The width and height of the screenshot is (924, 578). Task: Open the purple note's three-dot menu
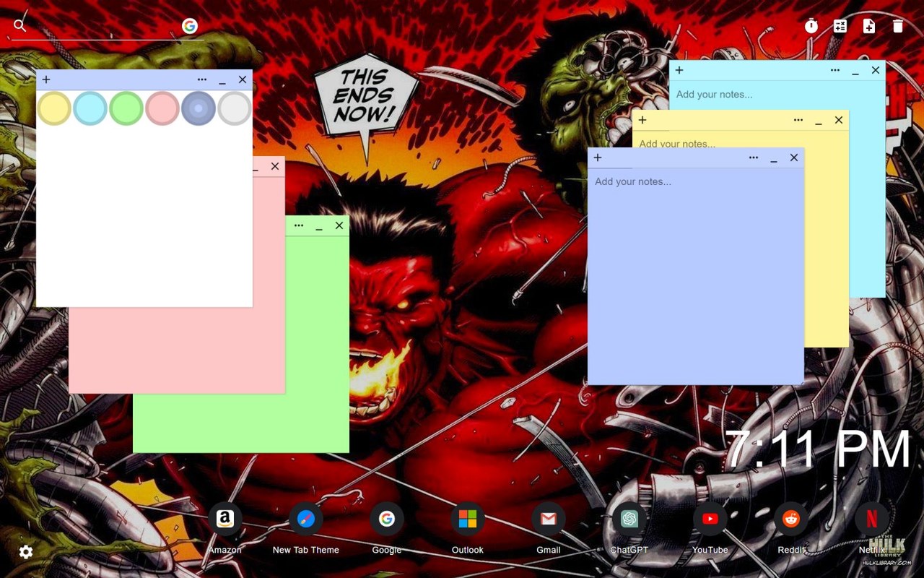pyautogui.click(x=754, y=158)
